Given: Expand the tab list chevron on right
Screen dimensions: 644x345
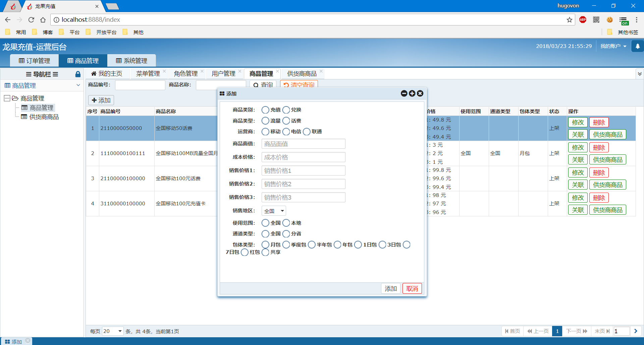Looking at the screenshot, I should click(640, 74).
